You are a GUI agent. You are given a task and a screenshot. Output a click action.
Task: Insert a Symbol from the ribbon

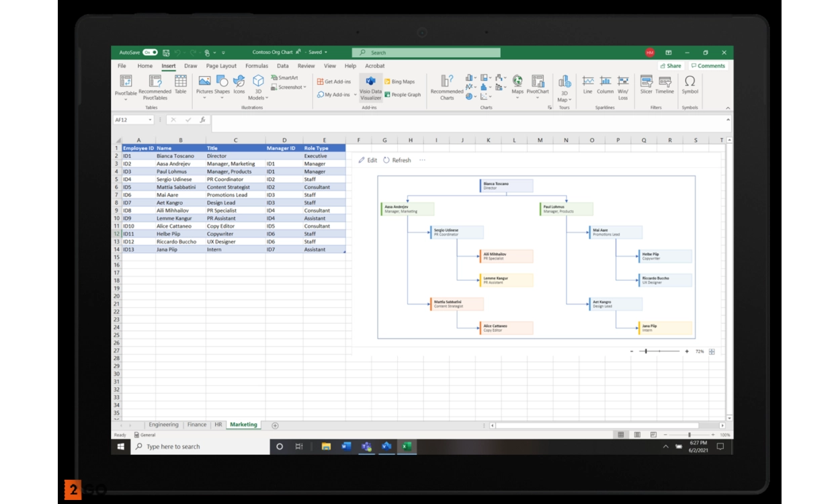(x=689, y=85)
